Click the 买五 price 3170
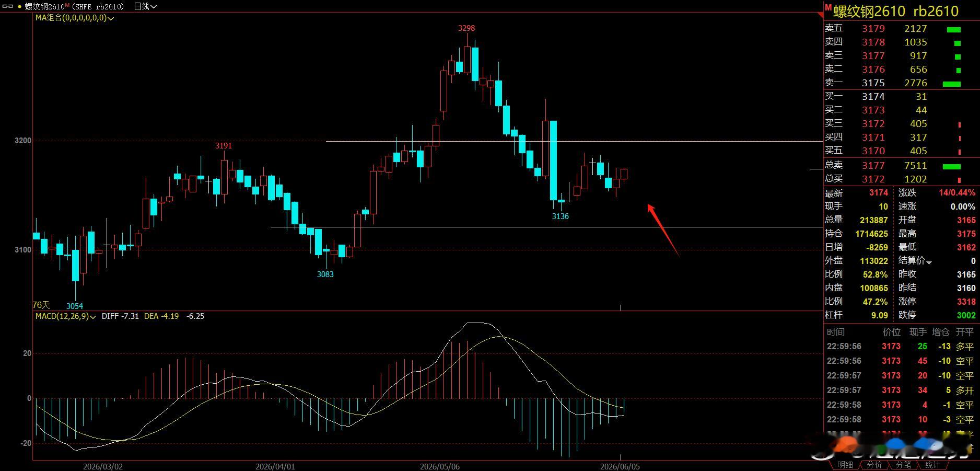The width and height of the screenshot is (980, 471). [x=873, y=151]
